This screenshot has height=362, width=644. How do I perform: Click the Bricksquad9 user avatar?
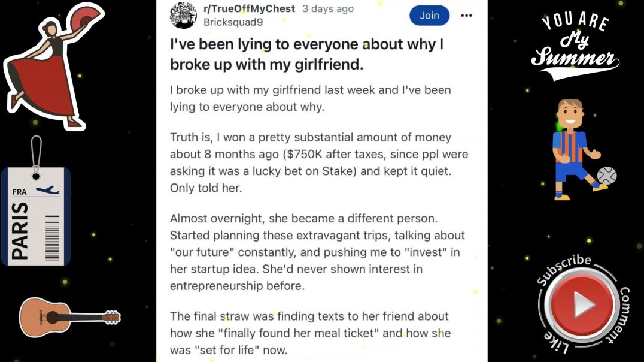click(183, 16)
